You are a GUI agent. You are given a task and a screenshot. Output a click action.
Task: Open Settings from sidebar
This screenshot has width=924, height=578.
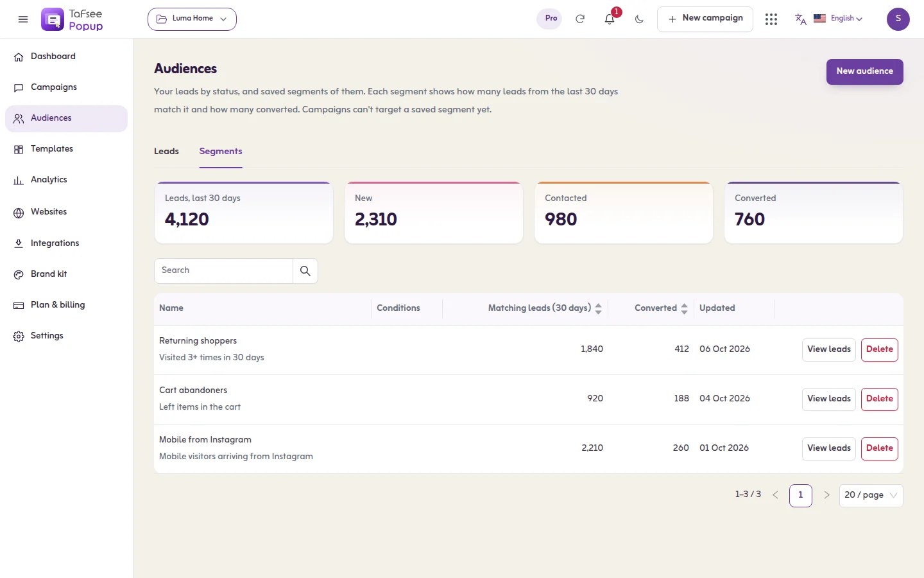66,336
